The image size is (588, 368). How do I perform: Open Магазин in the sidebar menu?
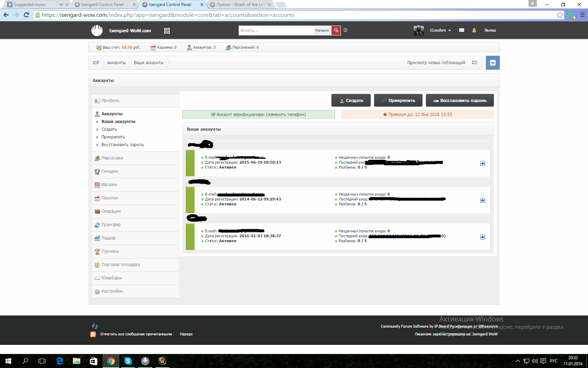click(109, 185)
